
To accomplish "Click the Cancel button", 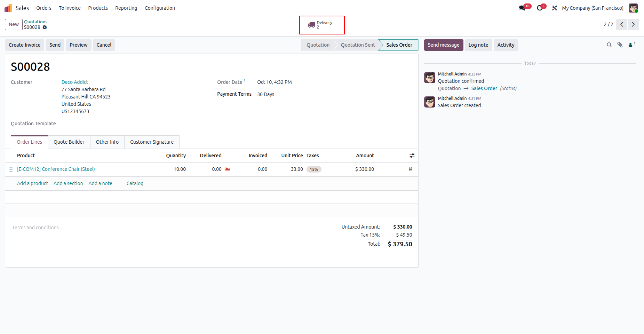I will [104, 45].
